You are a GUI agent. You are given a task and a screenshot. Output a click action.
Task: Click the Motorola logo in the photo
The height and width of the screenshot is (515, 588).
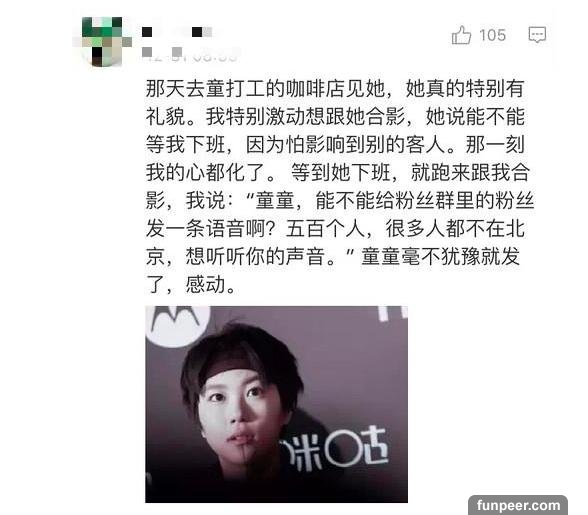tap(174, 325)
